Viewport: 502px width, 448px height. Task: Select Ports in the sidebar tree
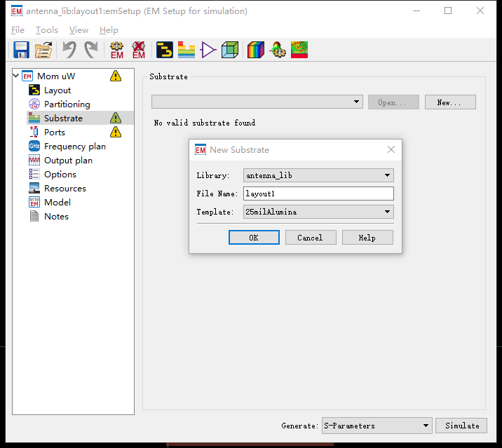(55, 133)
